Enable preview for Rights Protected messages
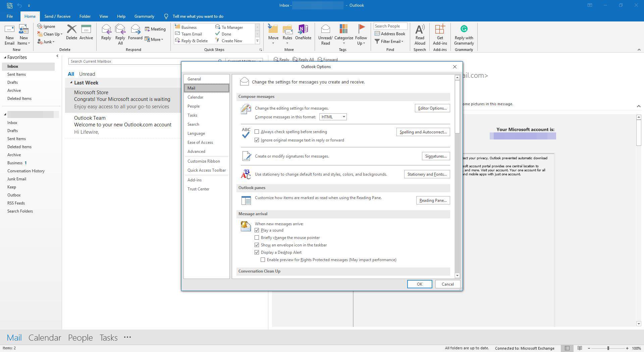The width and height of the screenshot is (644, 352). [263, 260]
